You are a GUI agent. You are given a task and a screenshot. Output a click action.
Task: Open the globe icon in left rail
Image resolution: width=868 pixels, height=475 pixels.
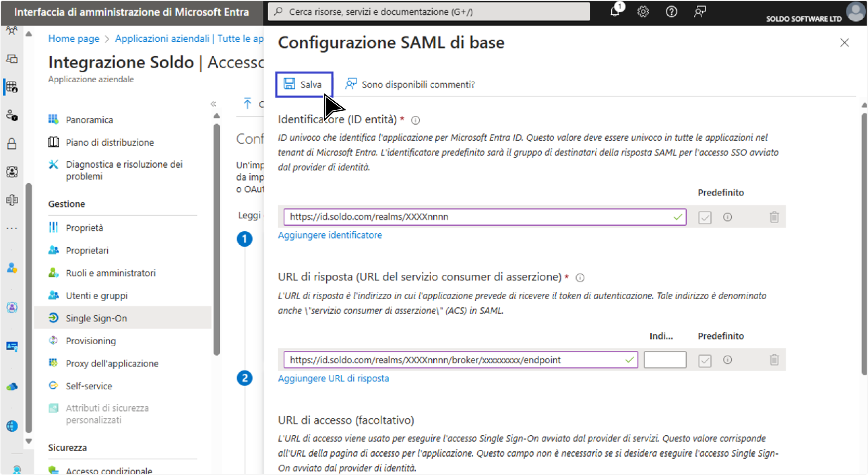(12, 426)
